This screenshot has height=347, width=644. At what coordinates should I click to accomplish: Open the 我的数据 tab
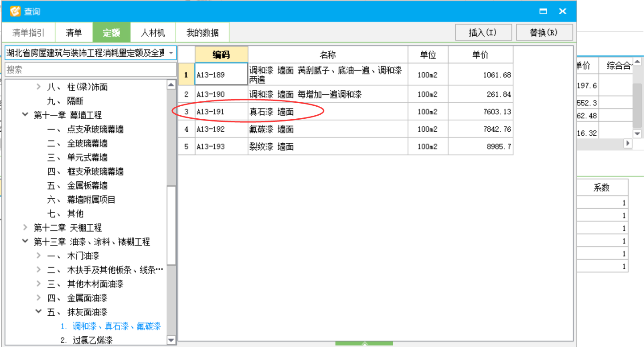[x=203, y=33]
